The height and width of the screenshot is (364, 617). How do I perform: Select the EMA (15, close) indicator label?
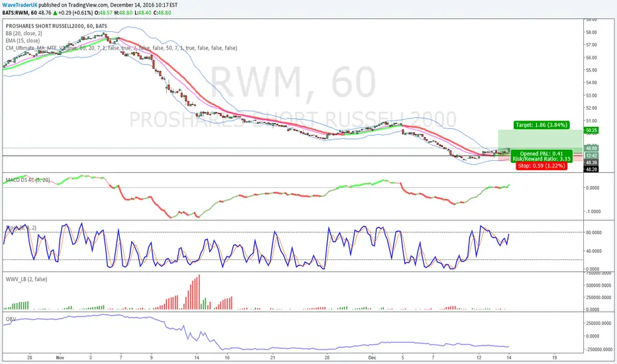(x=23, y=40)
